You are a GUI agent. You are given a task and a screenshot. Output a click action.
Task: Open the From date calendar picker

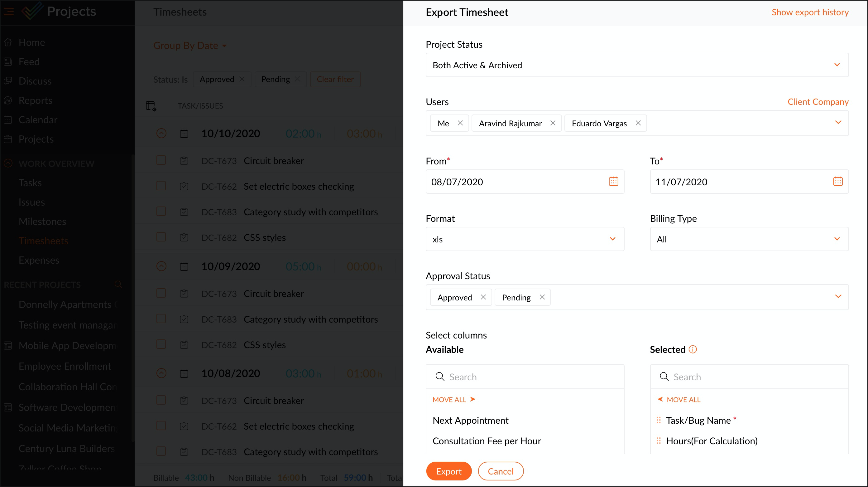tap(613, 182)
